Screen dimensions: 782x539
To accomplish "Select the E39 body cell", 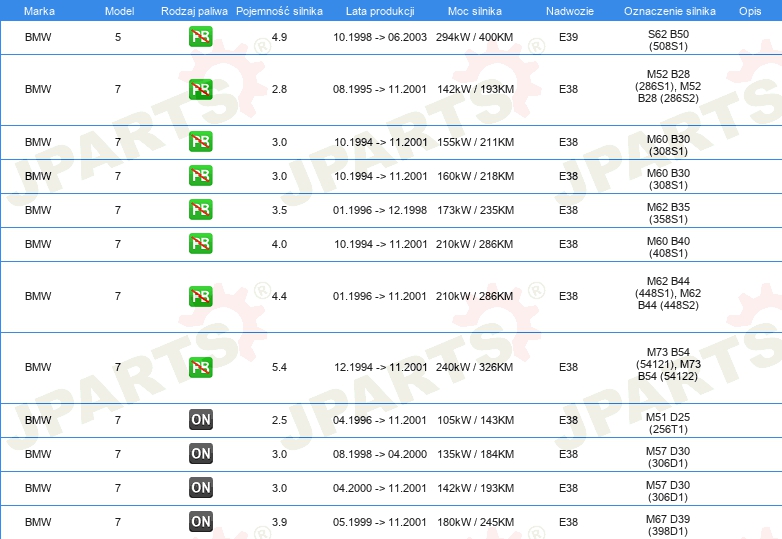I will pos(569,37).
